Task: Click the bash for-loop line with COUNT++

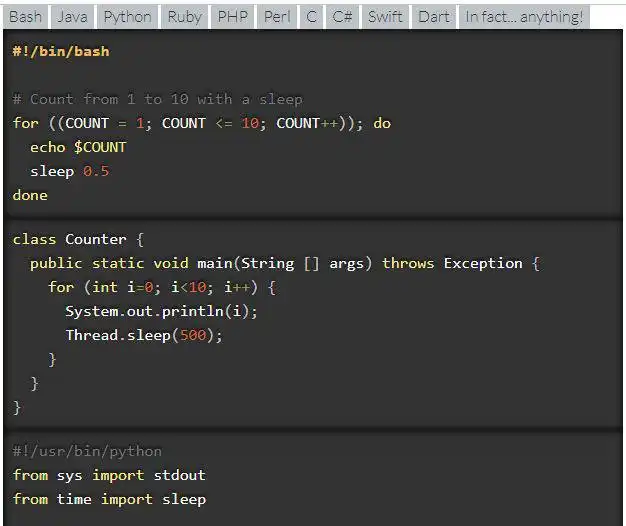Action: [202, 123]
